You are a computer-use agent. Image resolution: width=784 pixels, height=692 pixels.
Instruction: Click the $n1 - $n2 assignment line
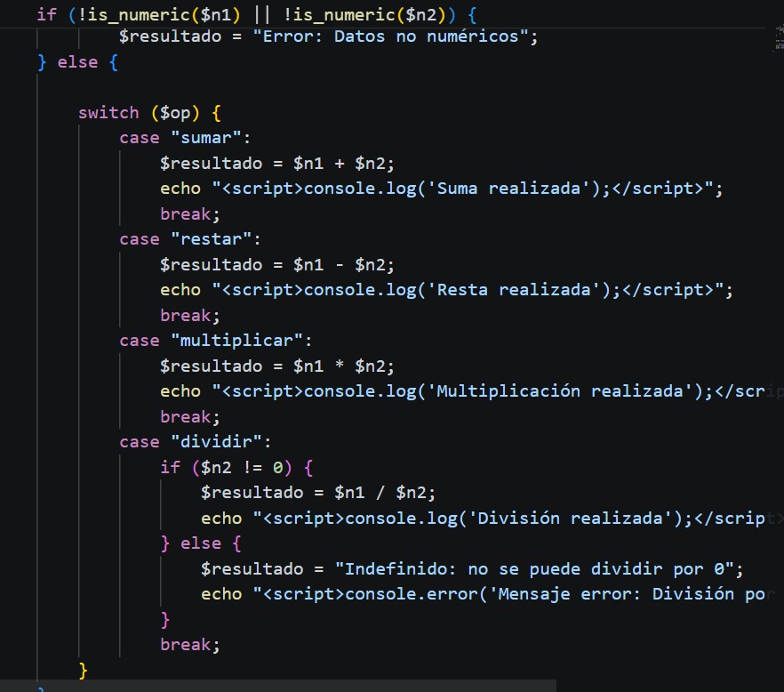click(x=277, y=265)
